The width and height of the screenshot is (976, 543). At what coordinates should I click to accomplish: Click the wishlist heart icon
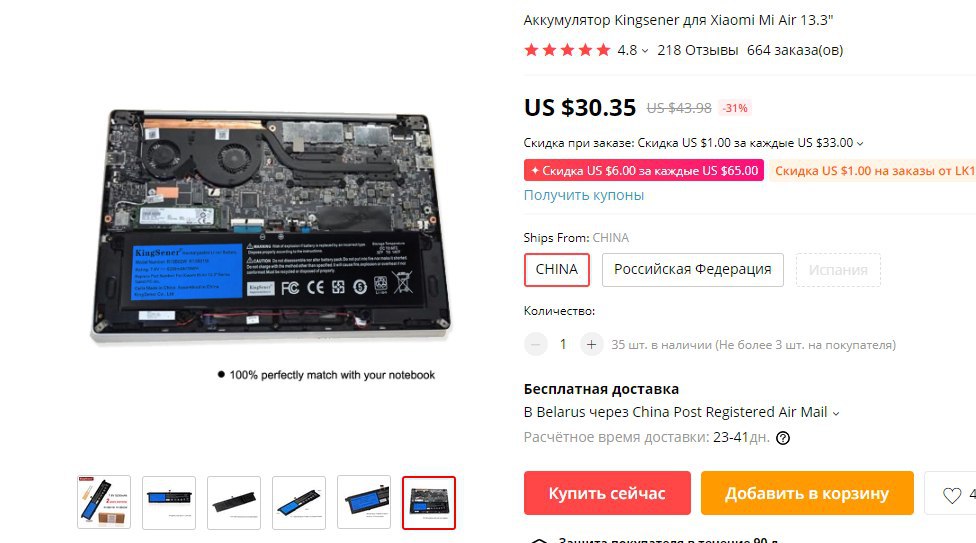(x=952, y=495)
